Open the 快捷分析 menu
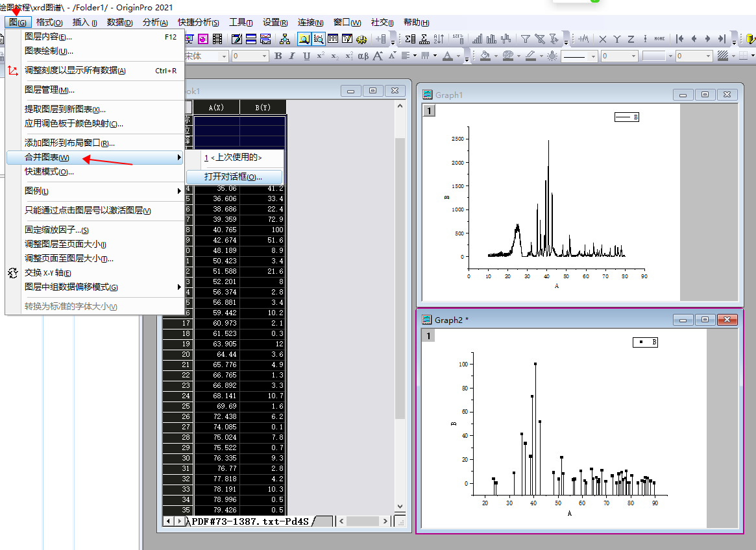The image size is (756, 550). 198,22
